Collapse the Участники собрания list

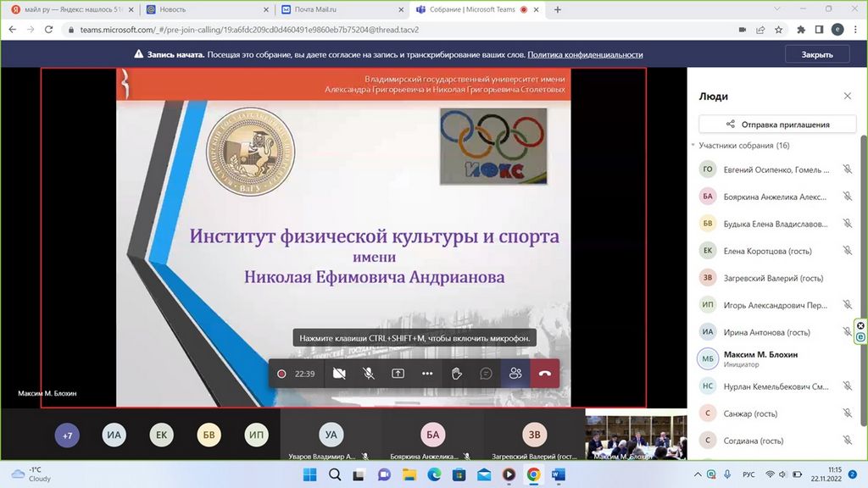693,146
